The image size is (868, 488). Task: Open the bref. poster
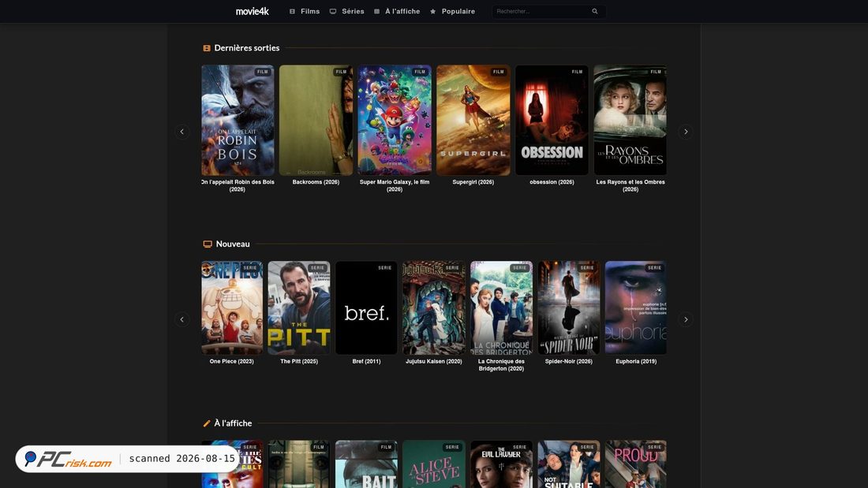click(x=366, y=307)
